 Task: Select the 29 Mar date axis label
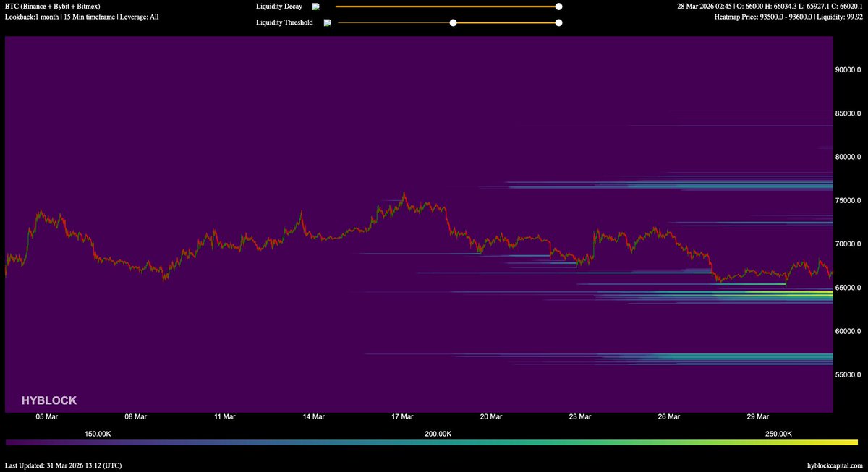coord(757,416)
